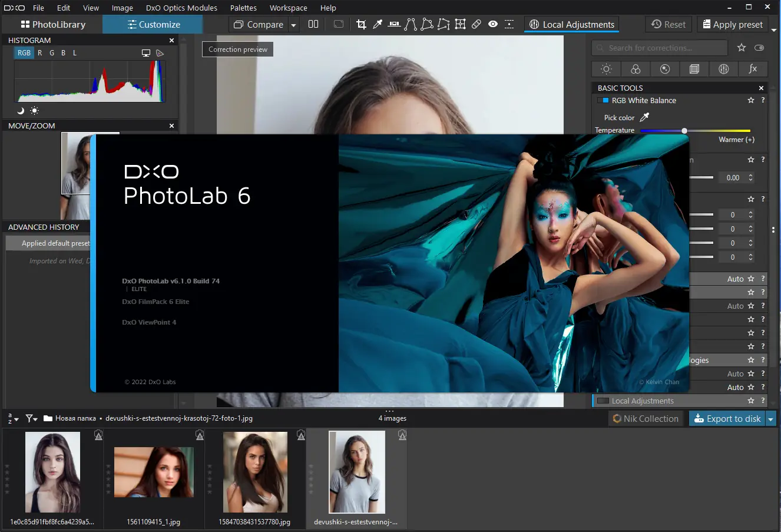Screen dimensions: 781x532
Task: Pick the white balance eyedropper in toolbar
Action: point(378,24)
